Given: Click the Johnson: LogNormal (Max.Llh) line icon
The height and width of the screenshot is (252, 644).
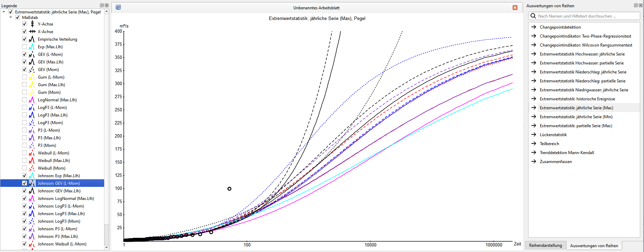Looking at the screenshot, I should coord(32,199).
